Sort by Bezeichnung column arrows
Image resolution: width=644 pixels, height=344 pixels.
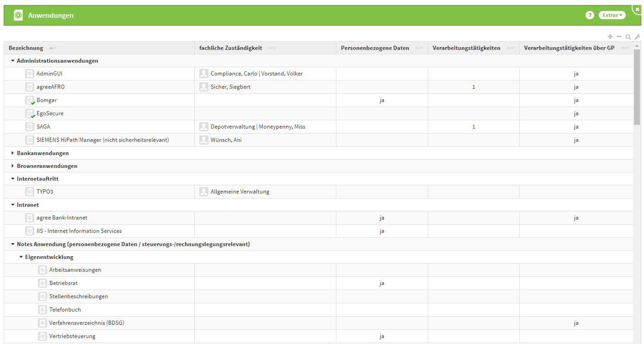53,48
